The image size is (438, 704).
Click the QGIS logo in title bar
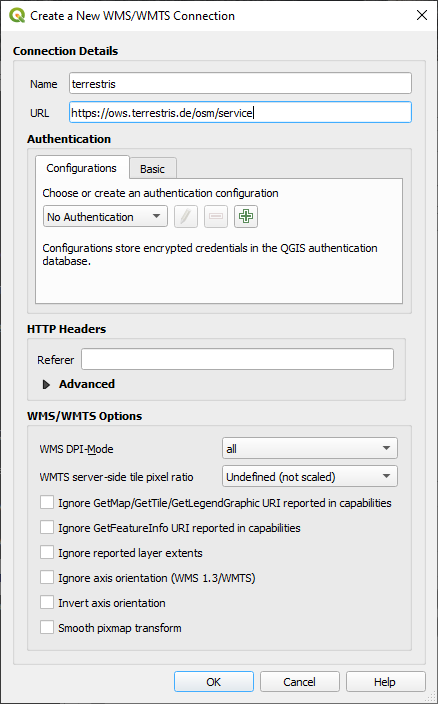coord(17,15)
